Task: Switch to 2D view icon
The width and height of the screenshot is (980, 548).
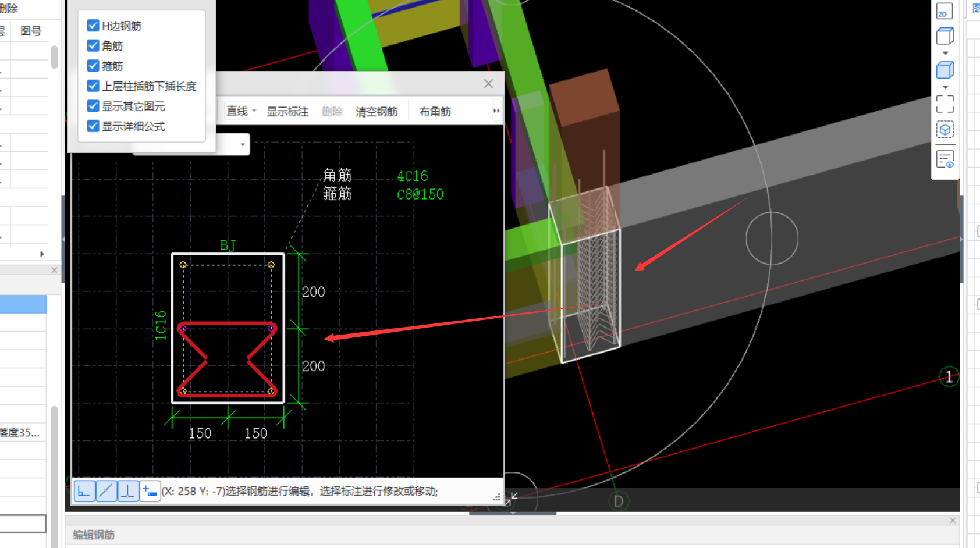Action: pos(945,11)
